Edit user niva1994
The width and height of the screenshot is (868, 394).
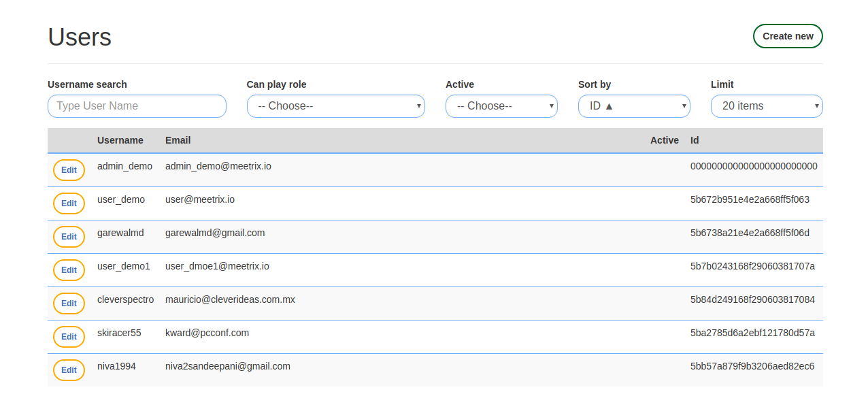pyautogui.click(x=69, y=370)
